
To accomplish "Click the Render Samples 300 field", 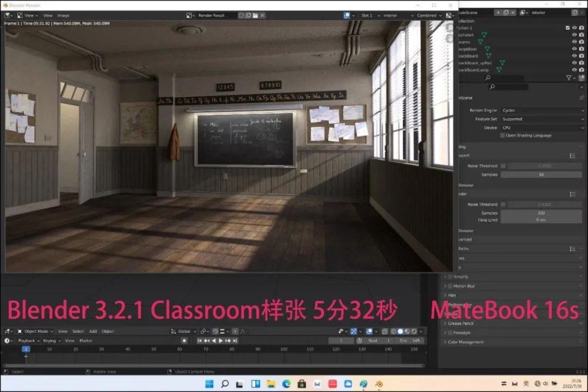I will point(541,213).
